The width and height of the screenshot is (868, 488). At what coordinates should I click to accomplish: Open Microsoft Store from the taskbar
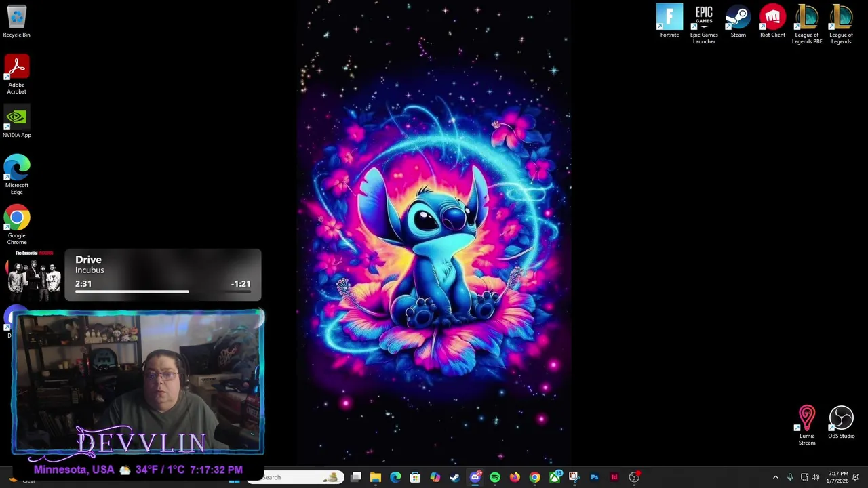[415, 477]
